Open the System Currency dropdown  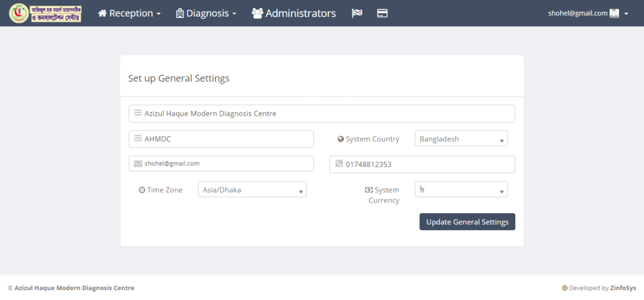(461, 190)
